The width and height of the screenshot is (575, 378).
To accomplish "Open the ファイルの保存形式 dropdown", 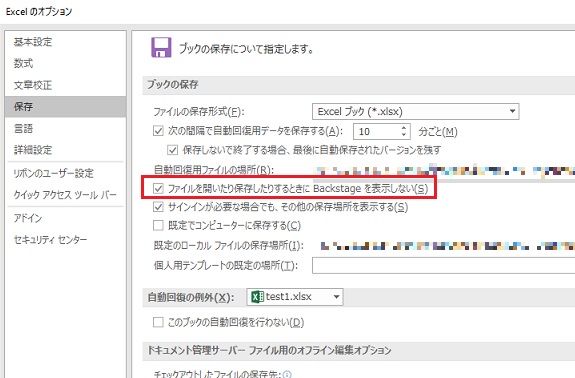I will click(x=415, y=111).
